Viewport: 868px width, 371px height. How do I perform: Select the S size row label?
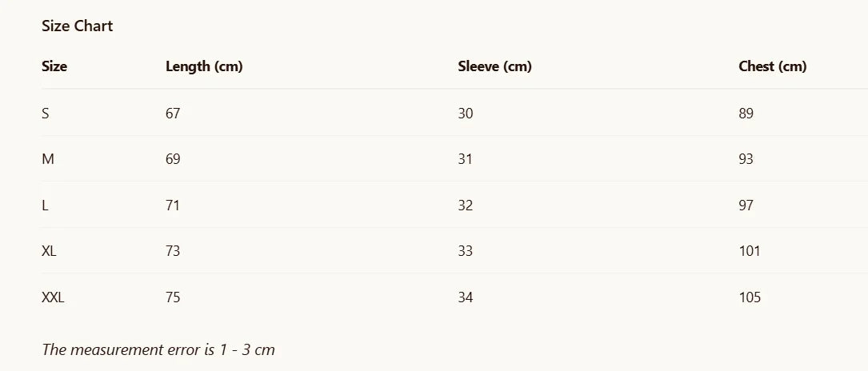[x=46, y=114]
